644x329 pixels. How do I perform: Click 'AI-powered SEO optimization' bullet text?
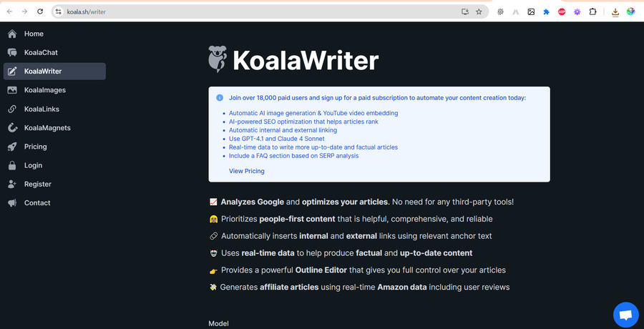click(x=303, y=122)
